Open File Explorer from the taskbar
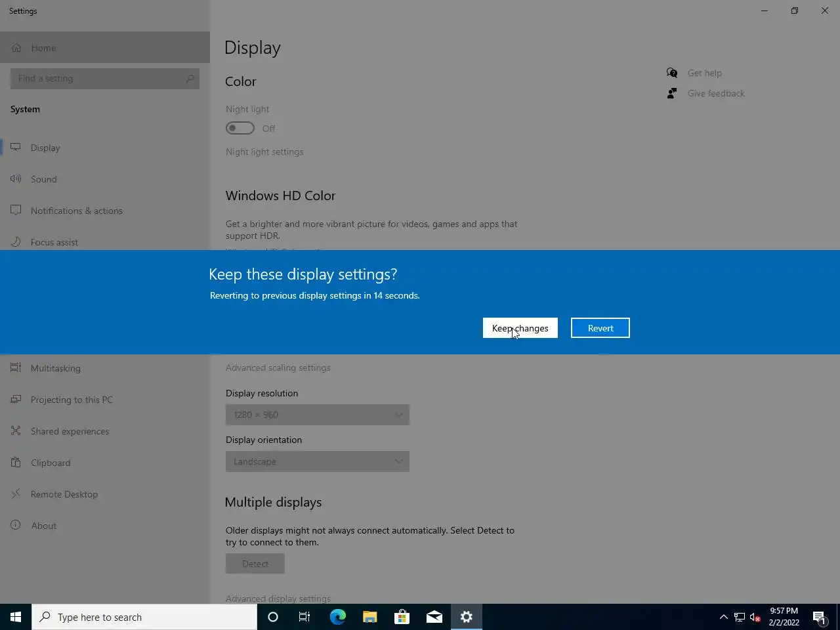 pos(369,617)
